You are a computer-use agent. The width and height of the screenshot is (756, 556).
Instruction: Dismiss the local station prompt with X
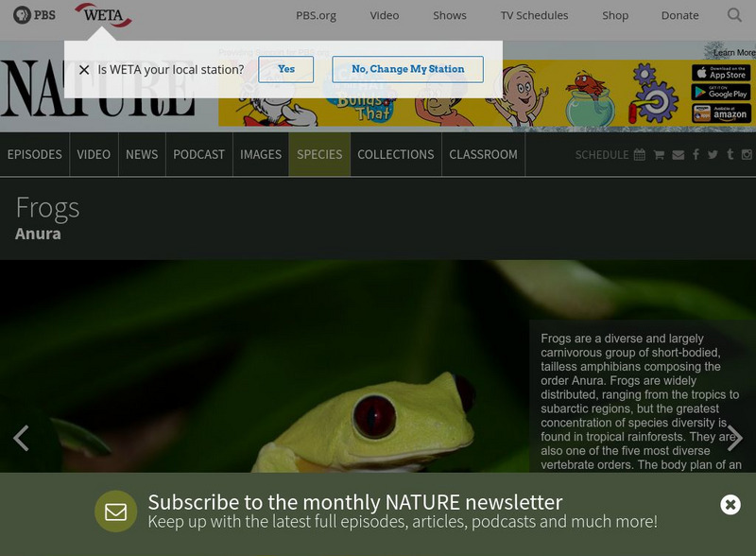(84, 70)
